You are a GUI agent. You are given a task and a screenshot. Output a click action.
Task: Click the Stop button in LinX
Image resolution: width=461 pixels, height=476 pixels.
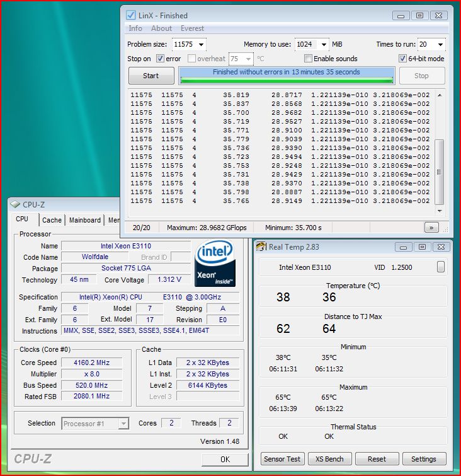pyautogui.click(x=421, y=76)
